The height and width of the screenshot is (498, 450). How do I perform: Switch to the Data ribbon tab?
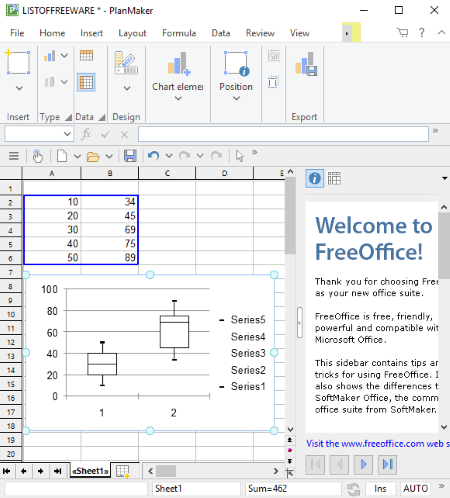tap(221, 33)
